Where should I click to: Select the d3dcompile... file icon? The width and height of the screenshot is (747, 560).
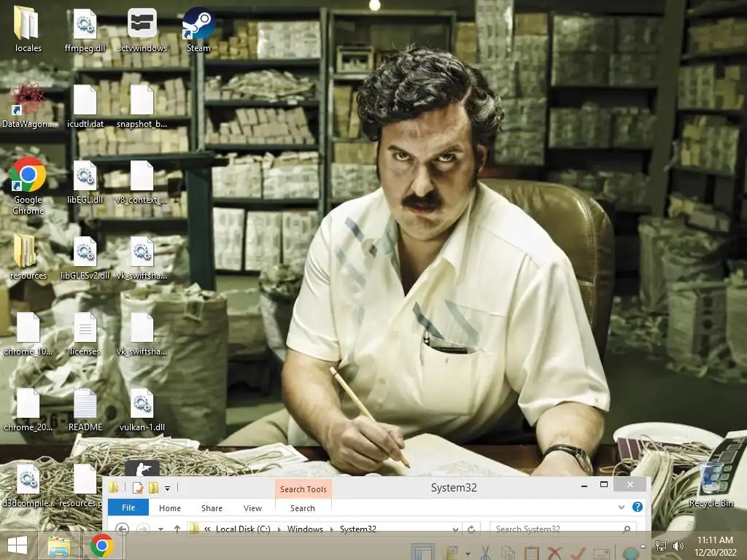(28, 486)
